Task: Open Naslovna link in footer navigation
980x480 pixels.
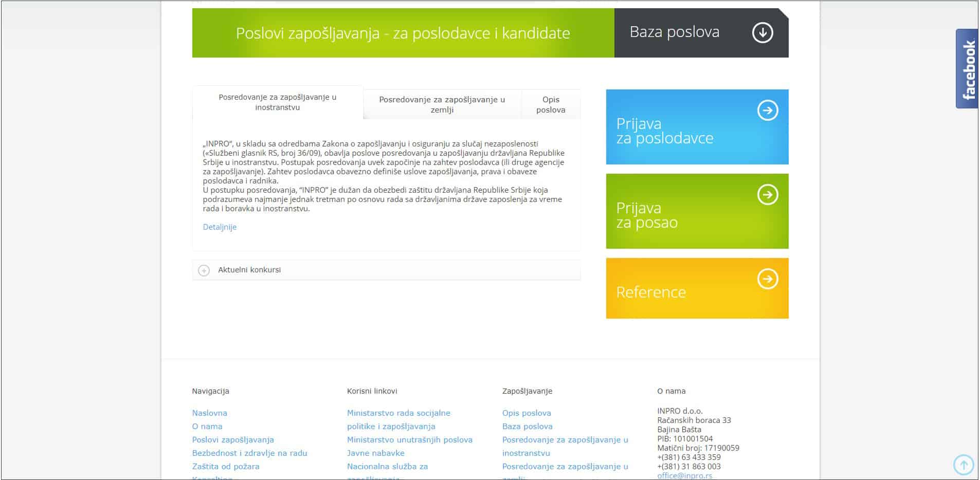Action: [209, 413]
